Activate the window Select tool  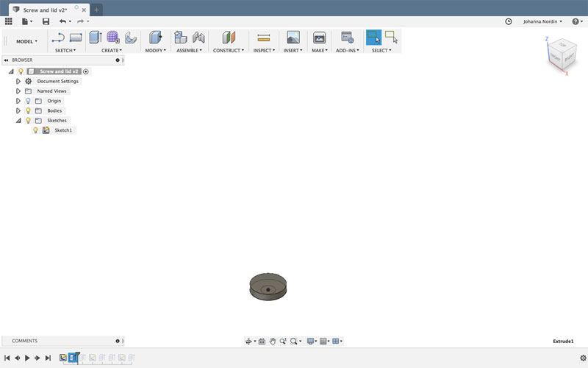(x=373, y=38)
